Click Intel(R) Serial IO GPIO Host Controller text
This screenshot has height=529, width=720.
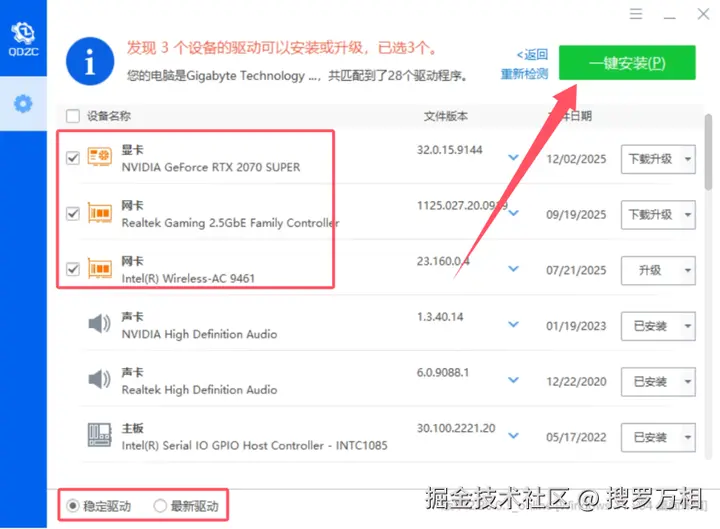point(254,445)
